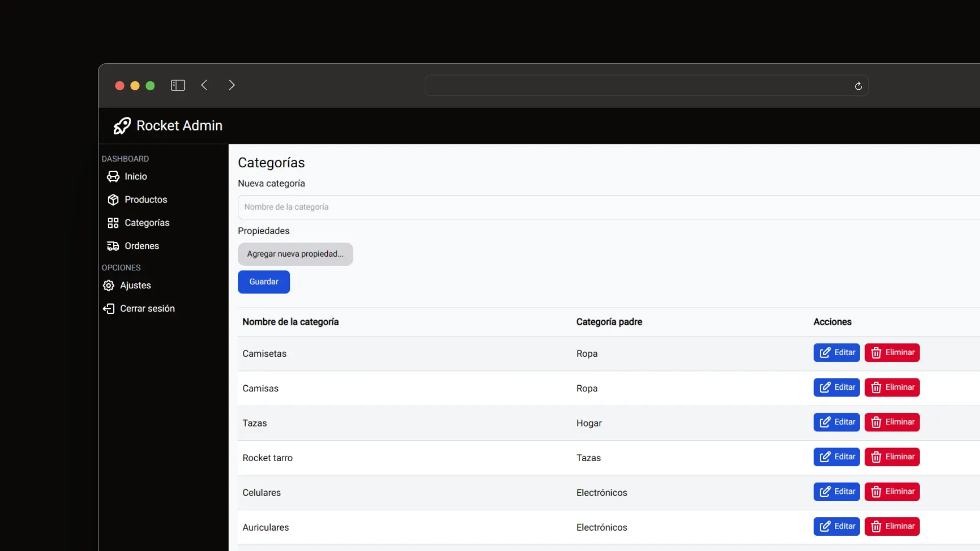This screenshot has height=551, width=980.
Task: Click the trash icon in Auriculares row
Action: click(x=876, y=526)
